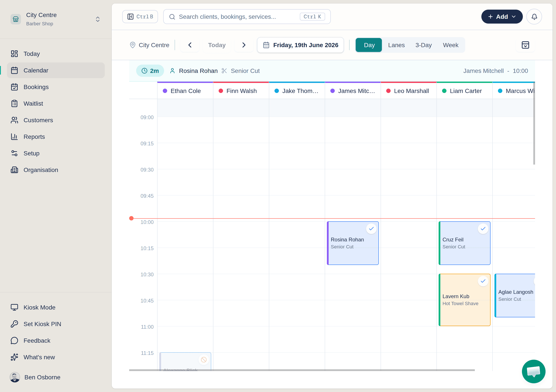Screen dimensions: 556x392
Task: Click James Mitchell - 10:00 in banner
Action: pos(496,71)
